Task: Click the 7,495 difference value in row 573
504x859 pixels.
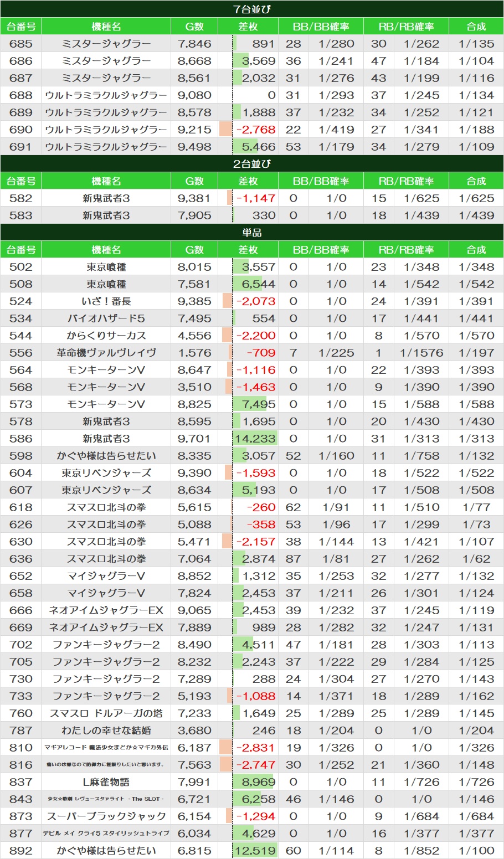Action: click(259, 404)
